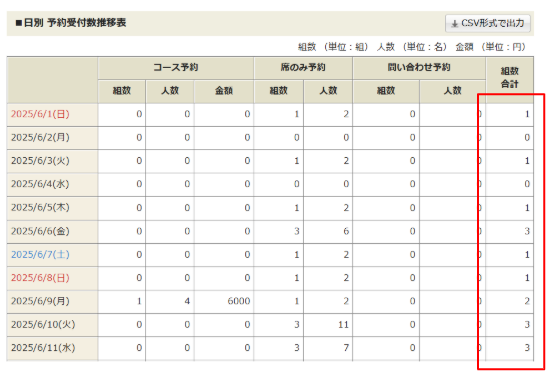
Task: Click the 人数 header under 席のみ予約
Action: 328,91
